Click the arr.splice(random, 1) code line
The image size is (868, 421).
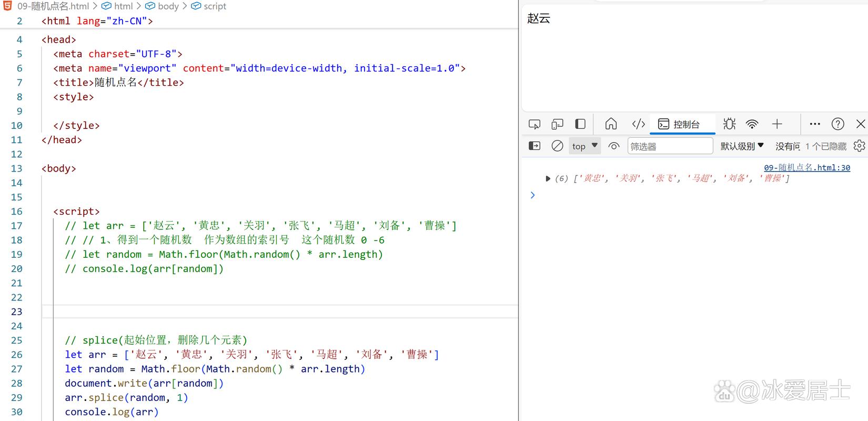(126, 398)
